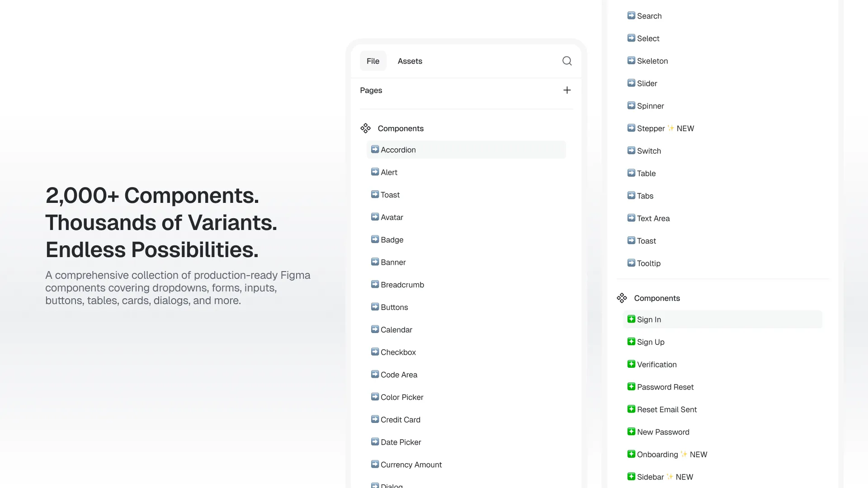Click the Components section icon above Sign In
This screenshot has height=488, width=868.
pyautogui.click(x=622, y=298)
